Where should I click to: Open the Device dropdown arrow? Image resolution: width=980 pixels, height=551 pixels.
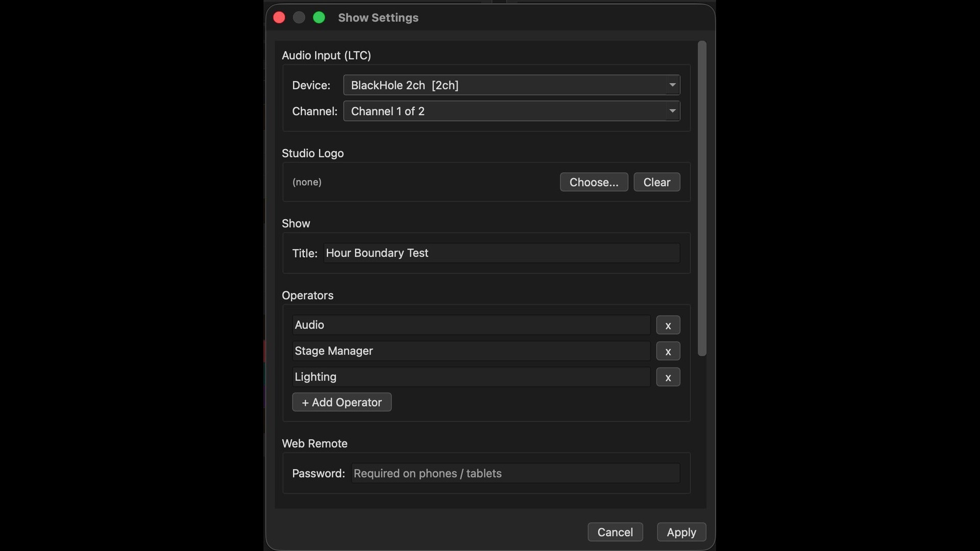672,85
